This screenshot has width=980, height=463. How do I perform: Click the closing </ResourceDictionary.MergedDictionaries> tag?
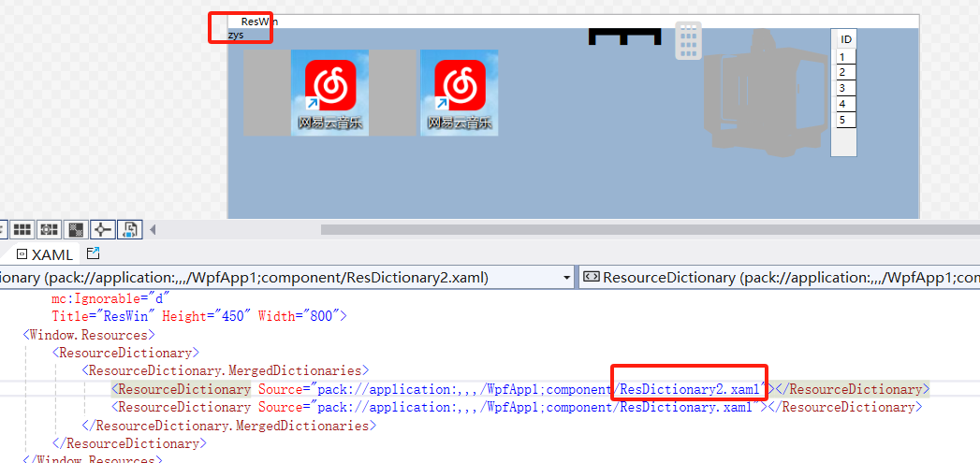click(x=228, y=427)
